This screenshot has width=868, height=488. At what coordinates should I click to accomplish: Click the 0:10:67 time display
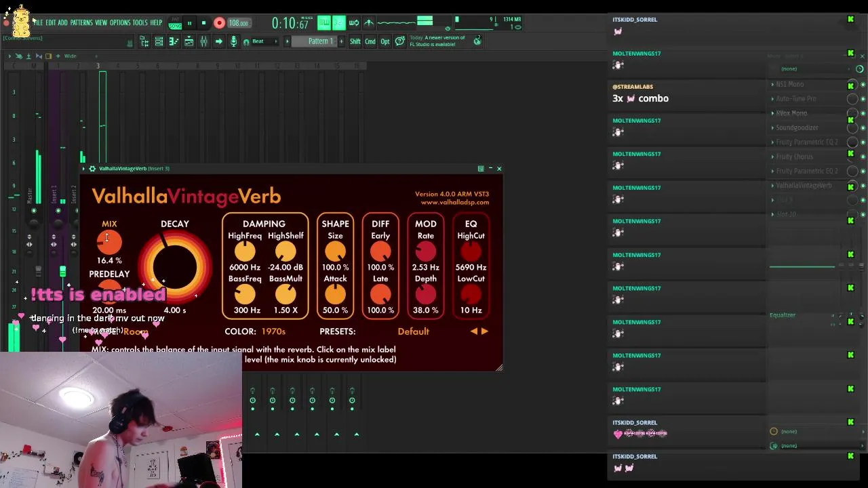coord(292,24)
